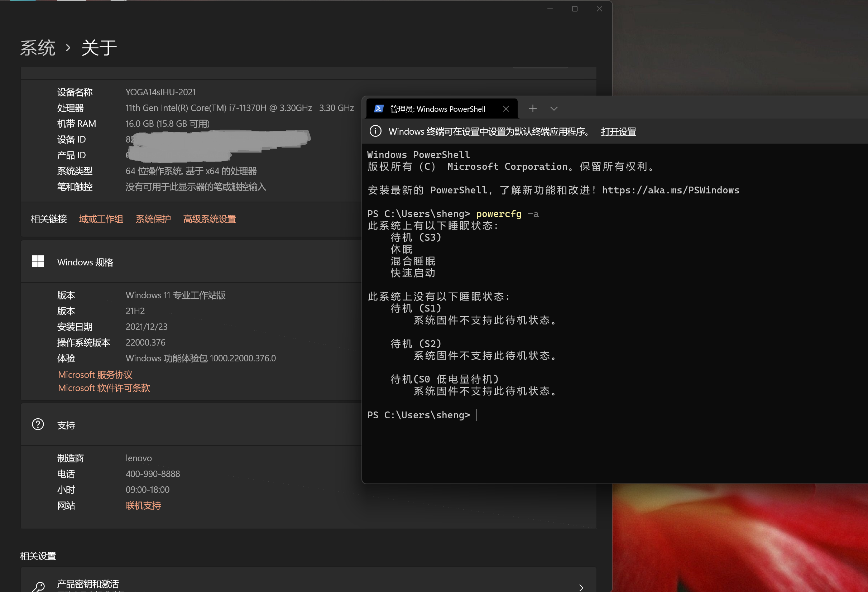Open a new tab in Windows Terminal

533,109
